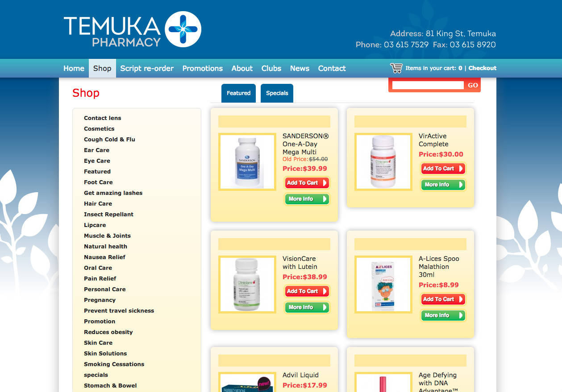Viewport: 562px width, 392px height.
Task: Add VisionCare with Lutein to cart
Action: point(307,291)
